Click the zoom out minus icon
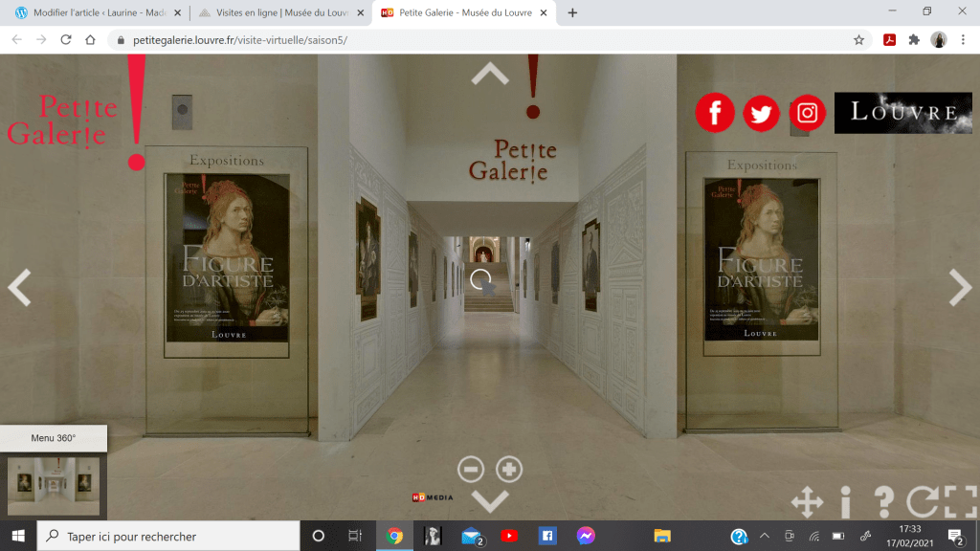The width and height of the screenshot is (980, 551). 471,469
